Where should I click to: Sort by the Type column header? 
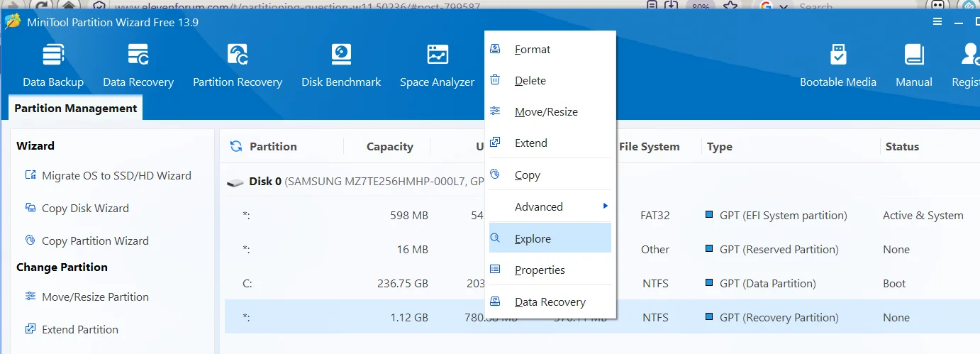coord(720,147)
